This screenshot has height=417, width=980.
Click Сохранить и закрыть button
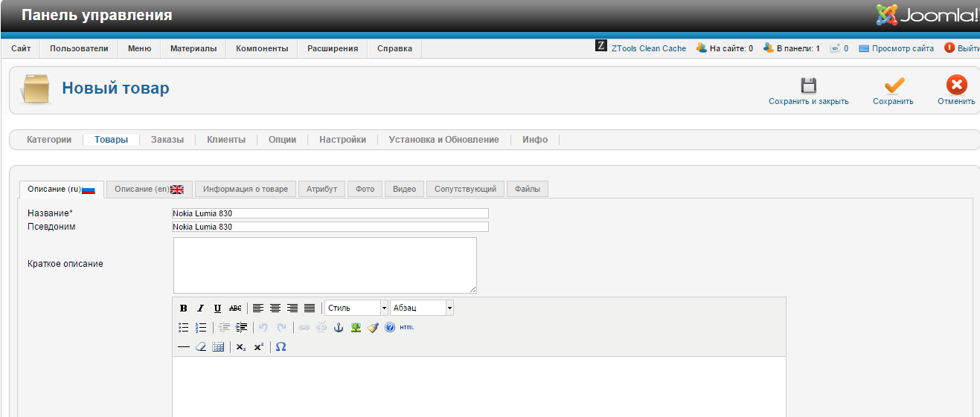[808, 91]
